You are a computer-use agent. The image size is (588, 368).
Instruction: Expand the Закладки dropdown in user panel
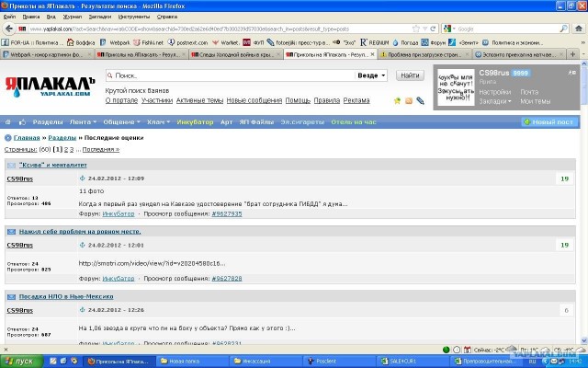coord(495,101)
